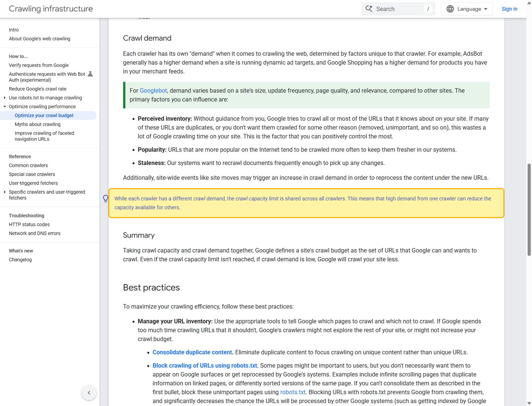Image resolution: width=532 pixels, height=406 pixels.
Task: Open Block crawling of URLs using robots.txt link
Action: (x=205, y=365)
